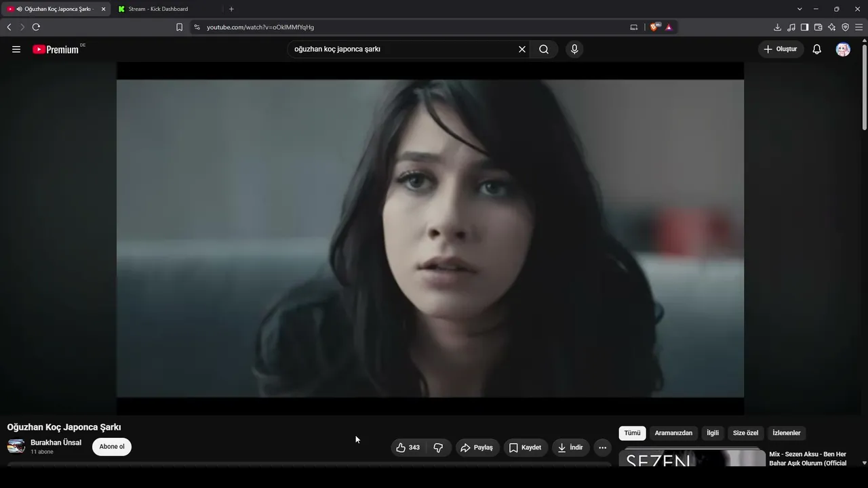Close the Oğuzhan Koç Japonca Şarkı tab
Screen dimensions: 868x488
tap(104, 9)
